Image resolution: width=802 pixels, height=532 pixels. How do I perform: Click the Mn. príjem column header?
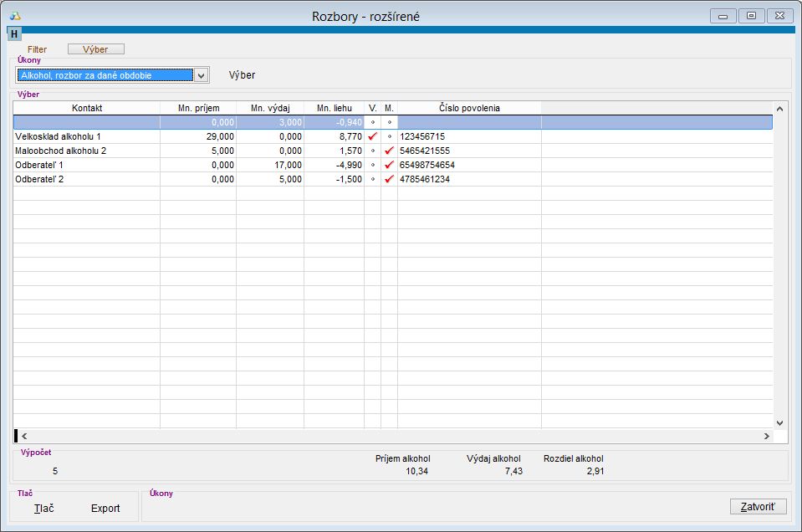[x=197, y=108]
